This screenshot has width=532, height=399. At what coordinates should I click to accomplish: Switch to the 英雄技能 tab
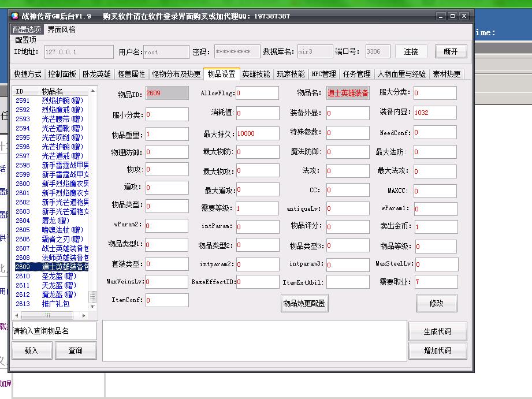[x=256, y=74]
